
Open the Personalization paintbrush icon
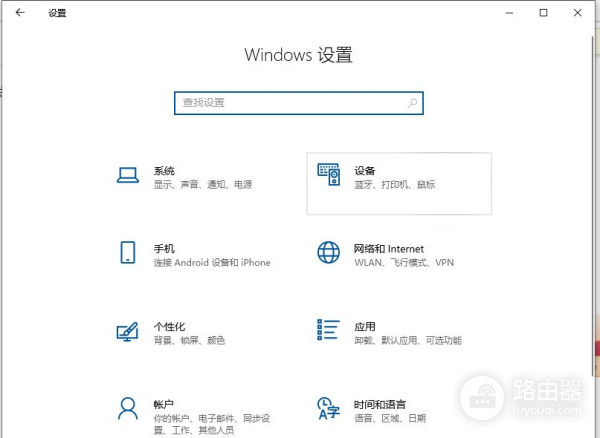coord(127,332)
